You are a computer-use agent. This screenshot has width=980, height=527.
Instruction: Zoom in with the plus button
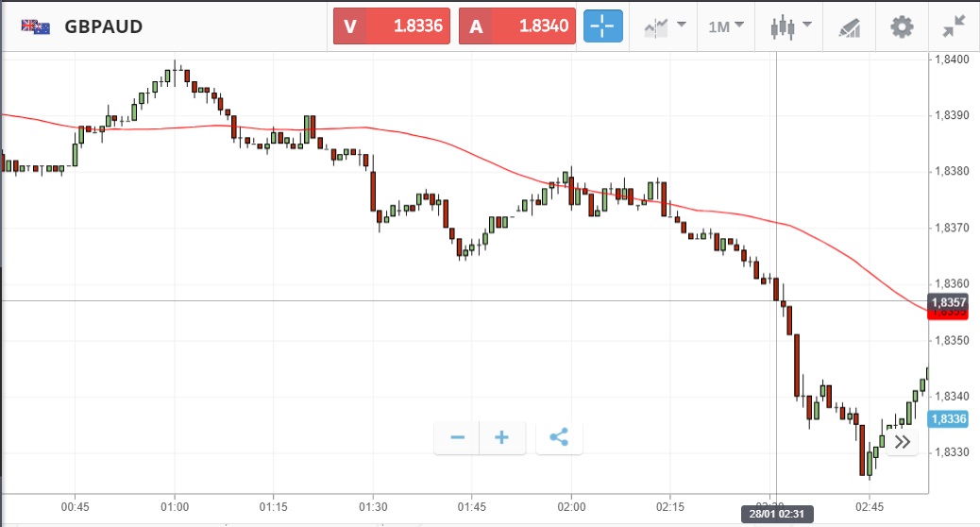(x=502, y=437)
